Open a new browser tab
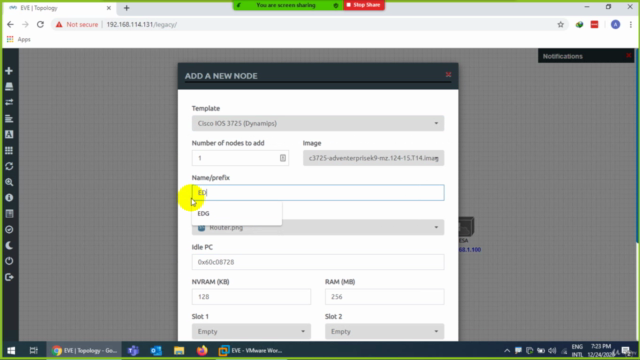 [127, 8]
